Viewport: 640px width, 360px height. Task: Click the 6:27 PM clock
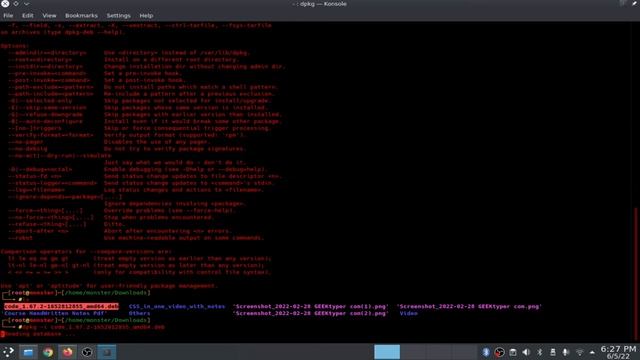coord(618,349)
